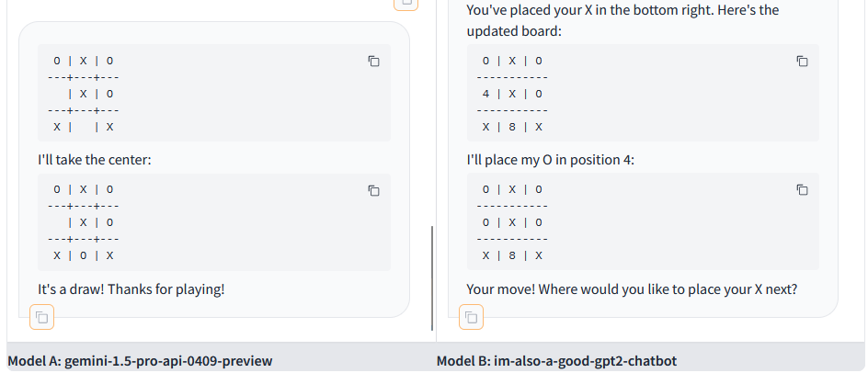Viewport: 868px width, 373px height.
Task: Click the Model A chat vertical scrollbar
Action: 432,277
